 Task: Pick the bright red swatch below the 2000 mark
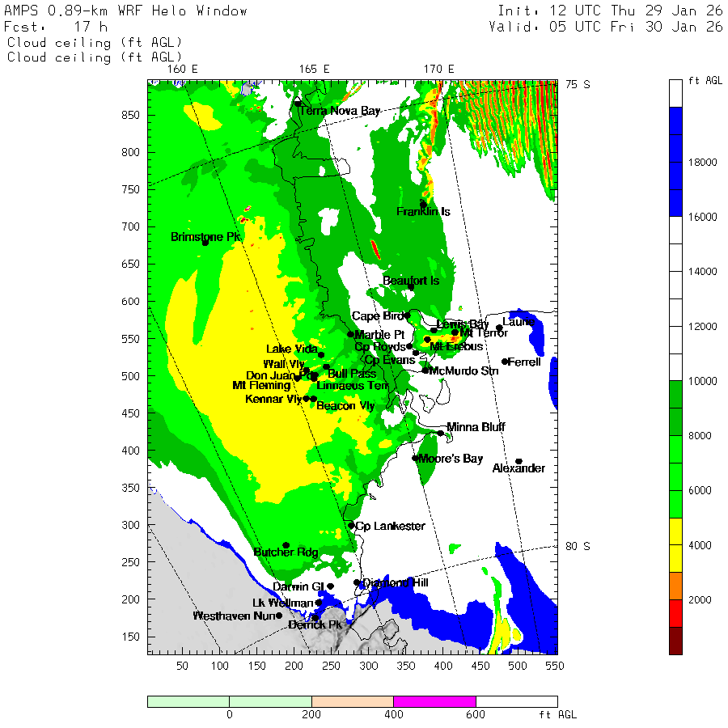[675, 613]
